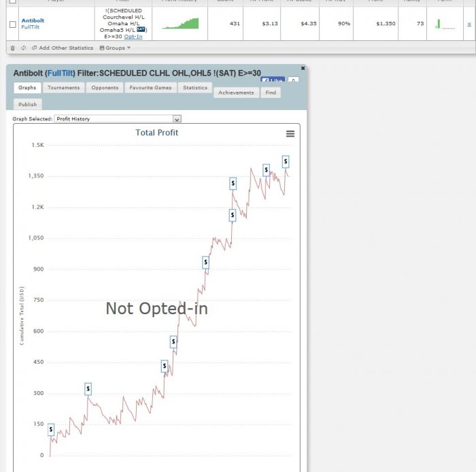Open the Achievements tab
Image resolution: width=476 pixels, height=472 pixels.
(x=236, y=92)
